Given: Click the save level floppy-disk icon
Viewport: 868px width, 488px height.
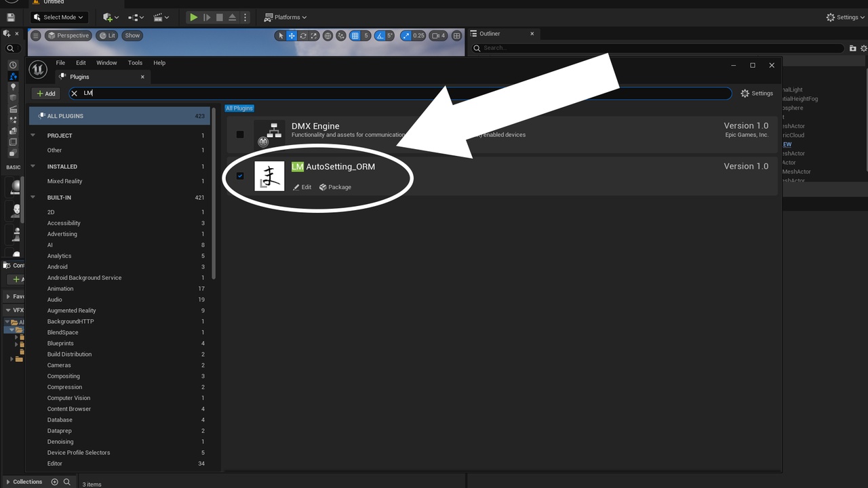Looking at the screenshot, I should click(x=10, y=17).
